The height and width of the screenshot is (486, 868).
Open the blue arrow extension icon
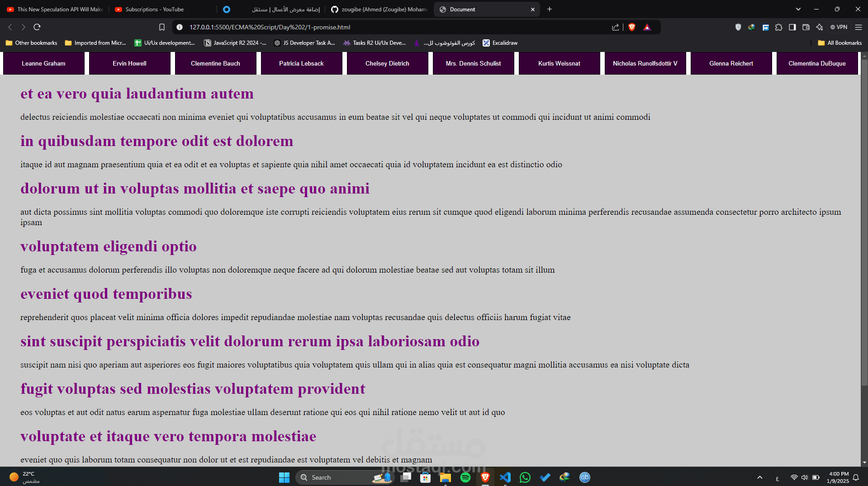tap(765, 27)
